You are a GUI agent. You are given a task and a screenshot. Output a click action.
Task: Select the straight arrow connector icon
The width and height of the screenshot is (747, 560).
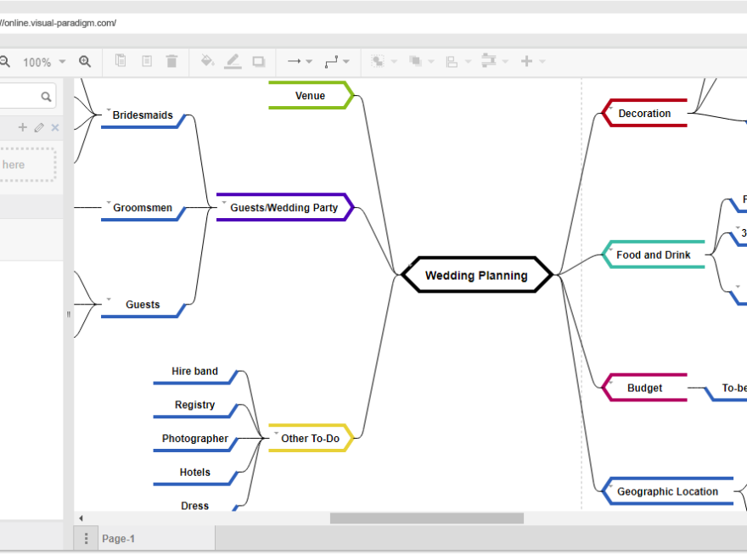click(x=293, y=61)
